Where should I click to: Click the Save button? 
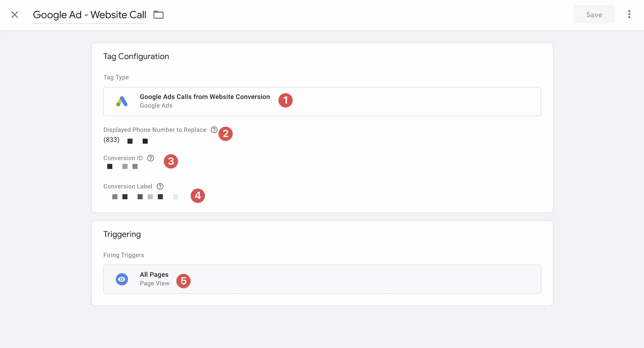click(594, 14)
